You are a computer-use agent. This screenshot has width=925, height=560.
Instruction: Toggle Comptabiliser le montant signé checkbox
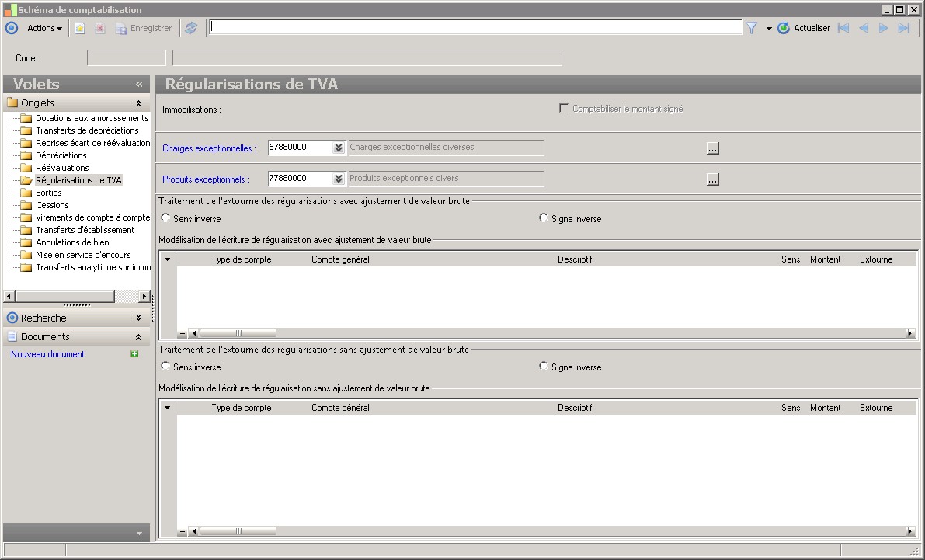pos(564,109)
